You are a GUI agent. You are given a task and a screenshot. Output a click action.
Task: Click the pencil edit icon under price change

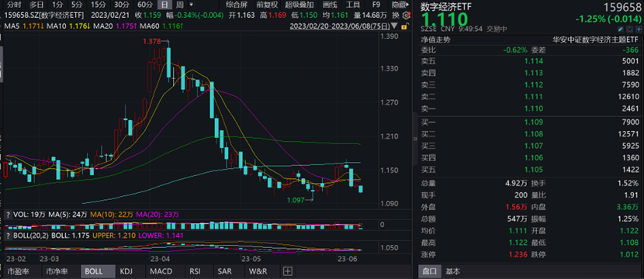tap(620, 29)
